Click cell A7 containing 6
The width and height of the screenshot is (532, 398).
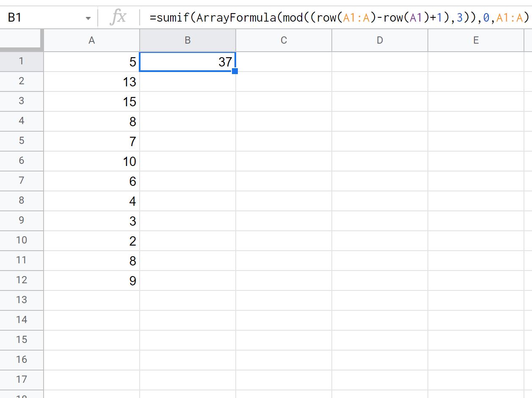(x=92, y=181)
